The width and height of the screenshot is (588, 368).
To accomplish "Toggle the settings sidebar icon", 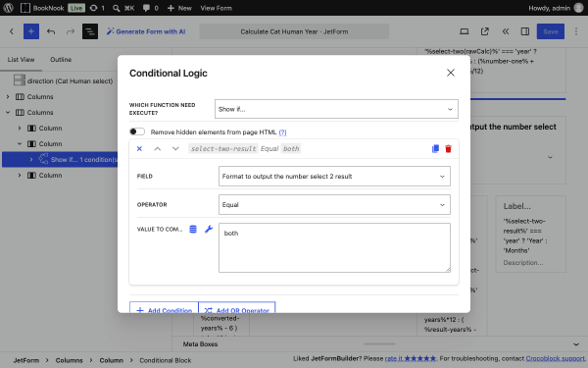I will tap(525, 31).
